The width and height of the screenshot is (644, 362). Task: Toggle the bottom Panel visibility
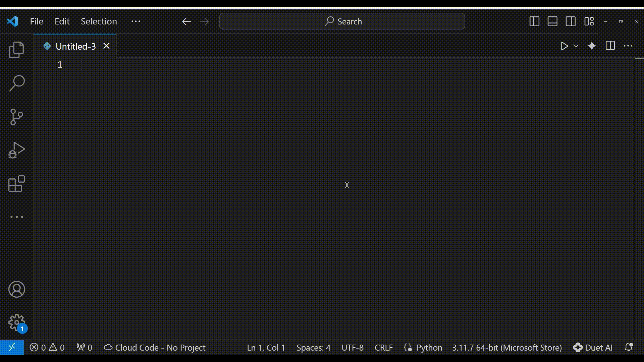[x=552, y=21]
